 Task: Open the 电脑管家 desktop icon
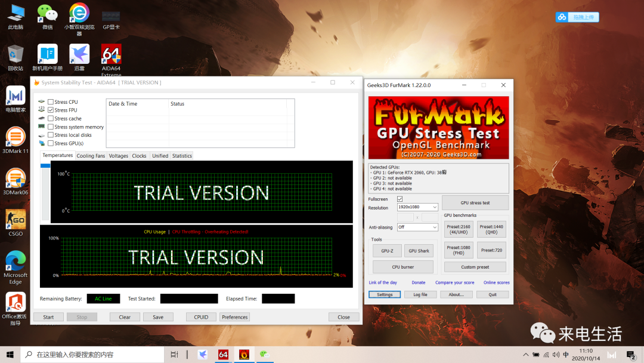click(16, 99)
